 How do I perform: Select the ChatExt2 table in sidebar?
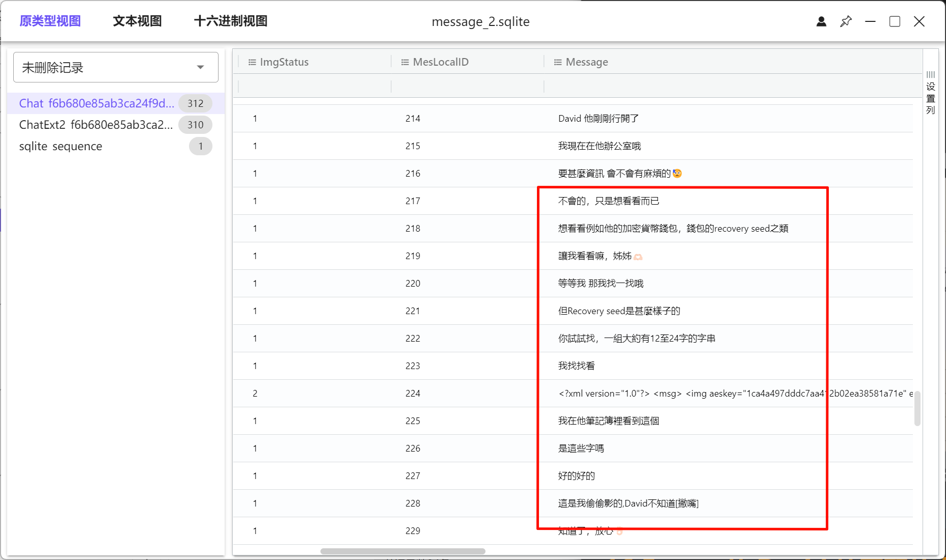pos(96,125)
